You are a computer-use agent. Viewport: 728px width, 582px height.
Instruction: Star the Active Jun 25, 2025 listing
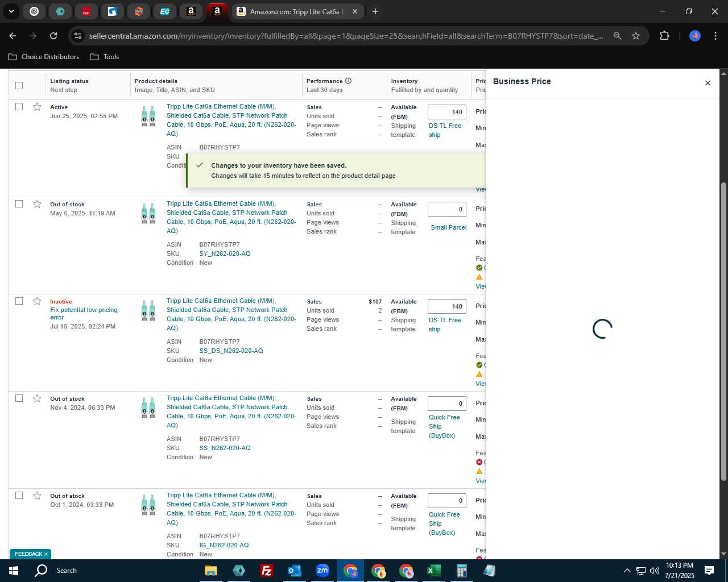(37, 107)
